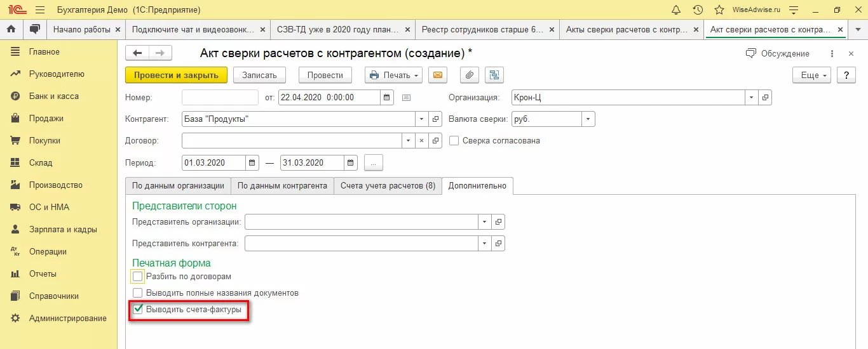Open Продажи section in sidebar
868x349 pixels.
[46, 118]
